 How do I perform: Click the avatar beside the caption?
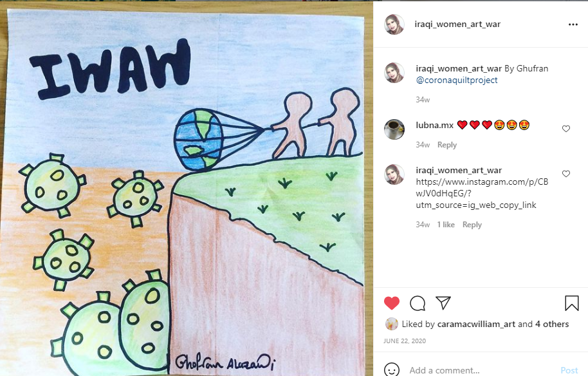(x=394, y=72)
